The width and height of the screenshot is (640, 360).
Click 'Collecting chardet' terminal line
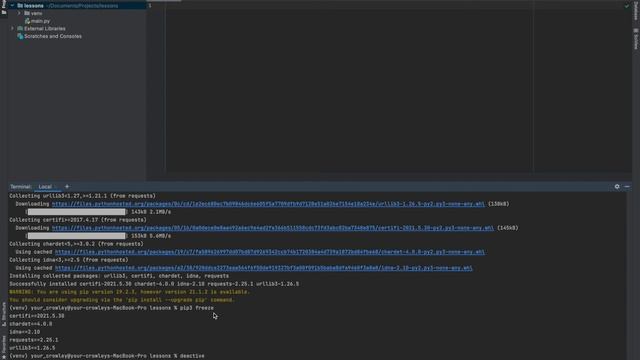click(76, 244)
